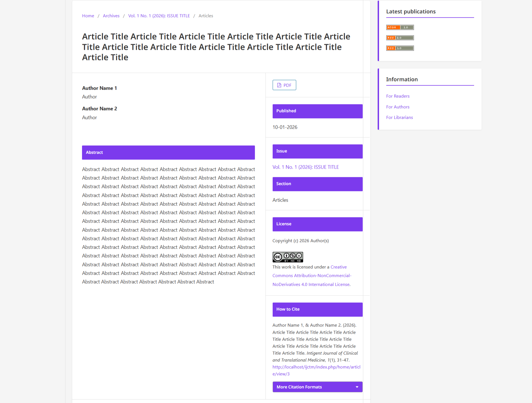
Task: Click the How to Cite header
Action: [x=317, y=309]
